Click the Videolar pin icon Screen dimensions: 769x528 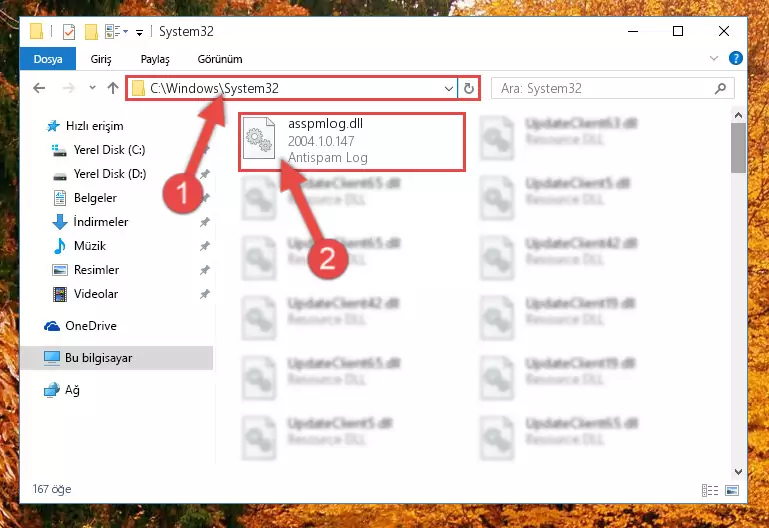point(205,294)
